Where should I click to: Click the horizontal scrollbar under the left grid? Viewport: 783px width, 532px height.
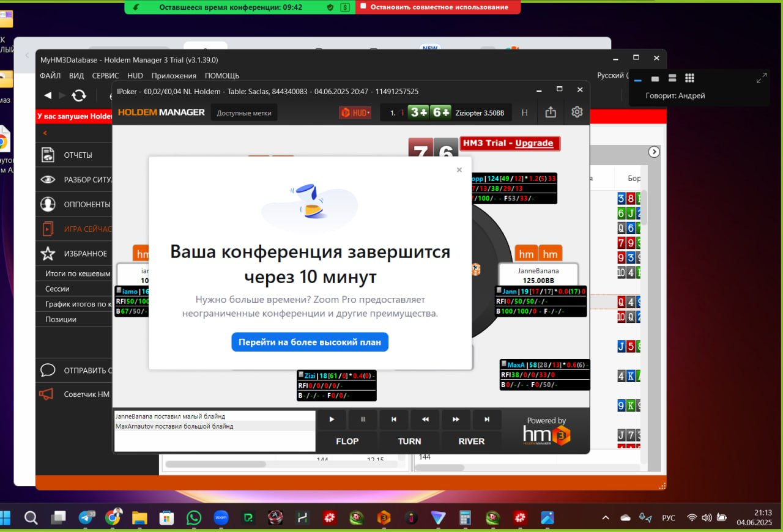click(215, 464)
